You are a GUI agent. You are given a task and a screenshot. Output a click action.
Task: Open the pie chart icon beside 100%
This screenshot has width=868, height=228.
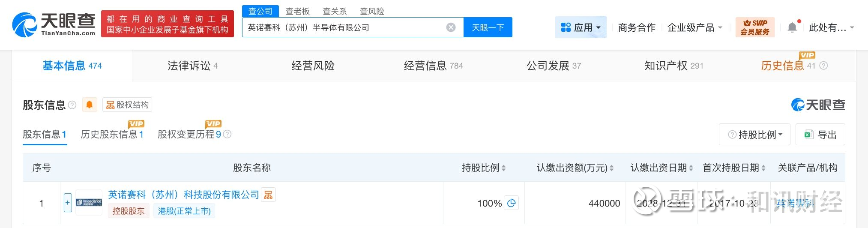[512, 203]
